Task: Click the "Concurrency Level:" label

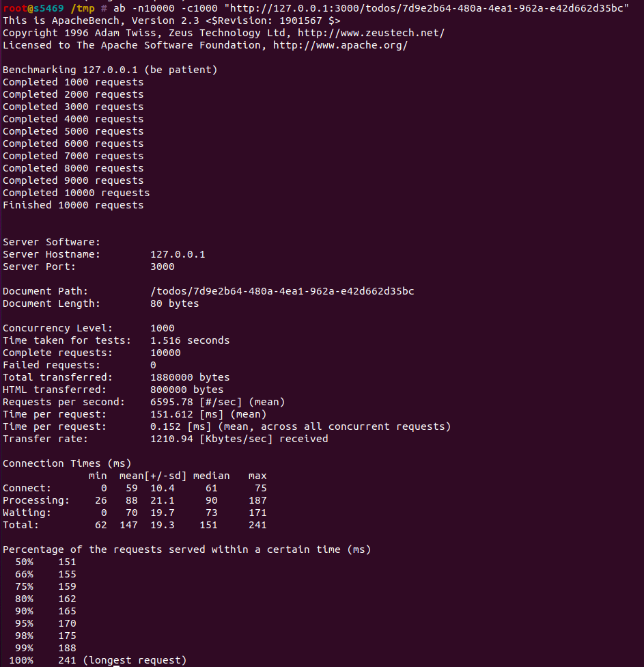Action: click(x=57, y=328)
